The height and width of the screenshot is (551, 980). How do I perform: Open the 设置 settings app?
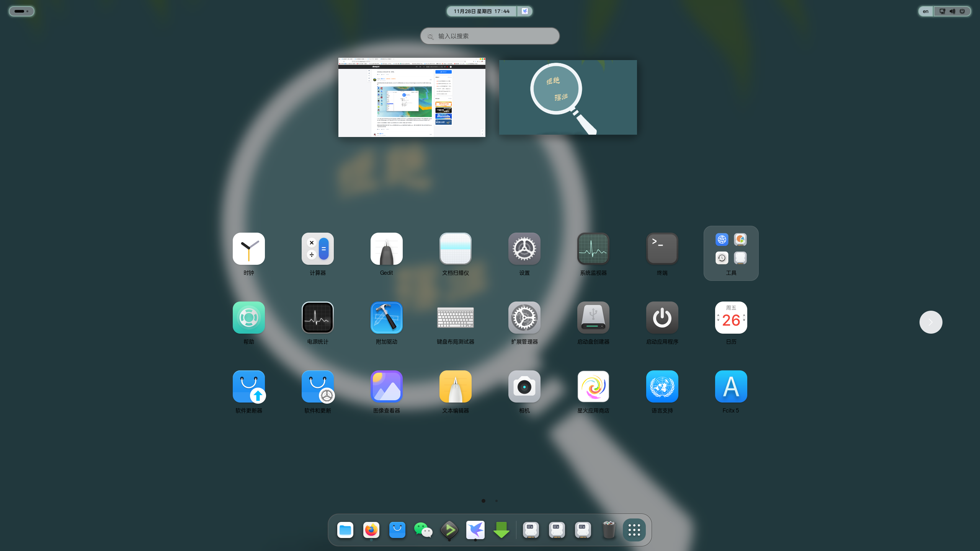(x=524, y=254)
